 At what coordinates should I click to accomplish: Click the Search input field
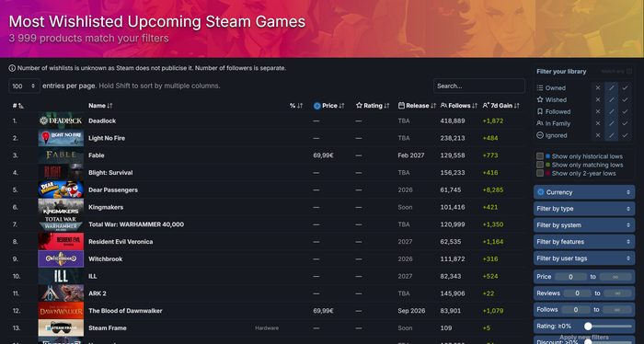pyautogui.click(x=479, y=86)
